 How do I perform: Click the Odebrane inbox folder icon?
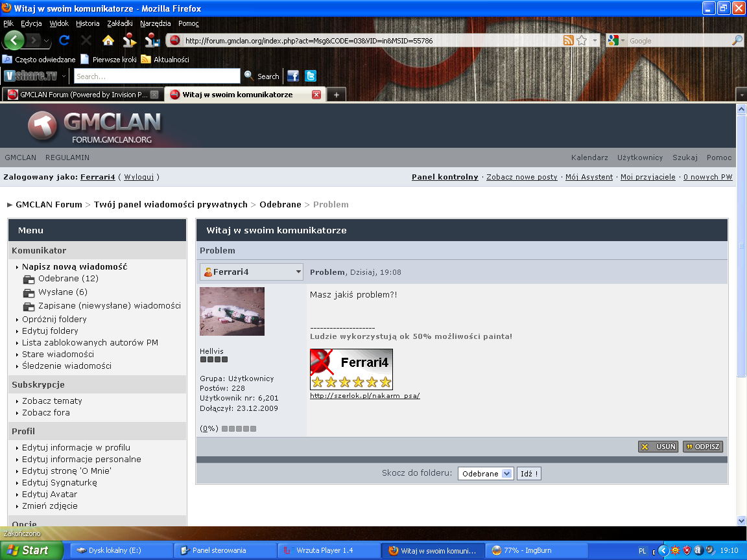[29, 279]
